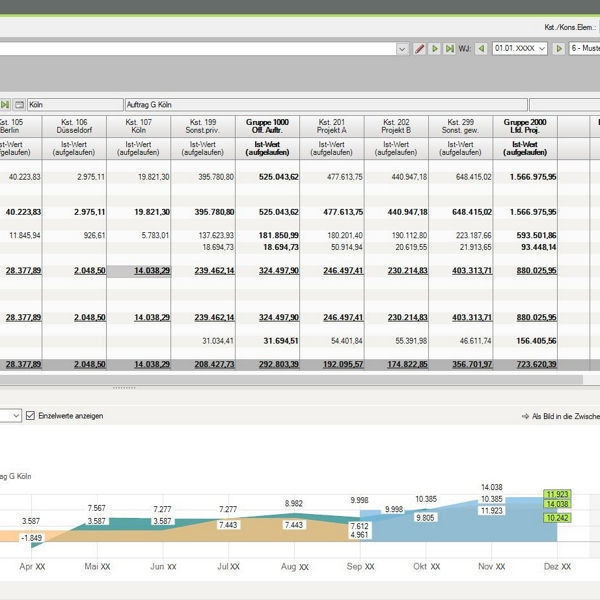Select the 'Gruppe 1000 Öff. Auftr.' column header
Viewport: 600px width, 600px height.
point(267,126)
